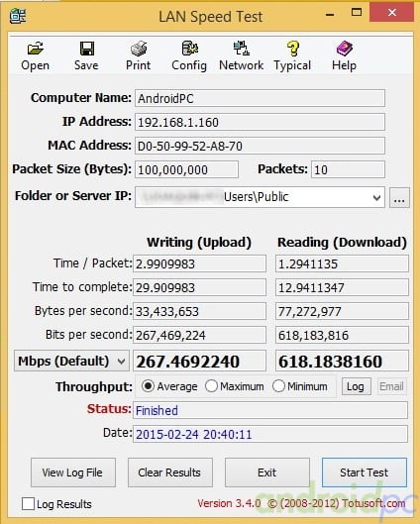Click into the Packet Size field

[186, 169]
